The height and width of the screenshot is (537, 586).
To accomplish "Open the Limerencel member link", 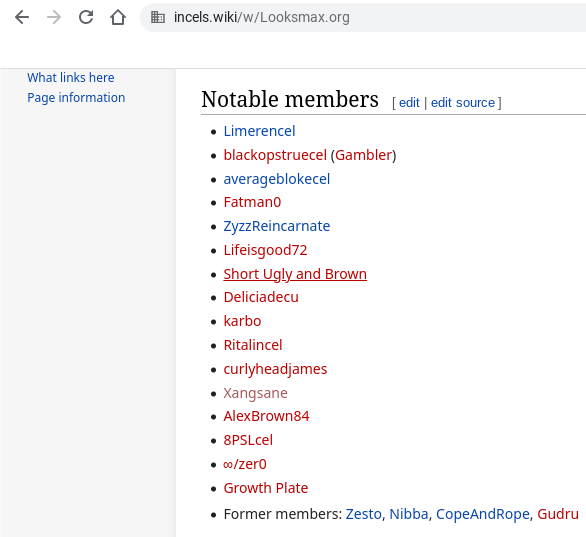I will pyautogui.click(x=259, y=131).
